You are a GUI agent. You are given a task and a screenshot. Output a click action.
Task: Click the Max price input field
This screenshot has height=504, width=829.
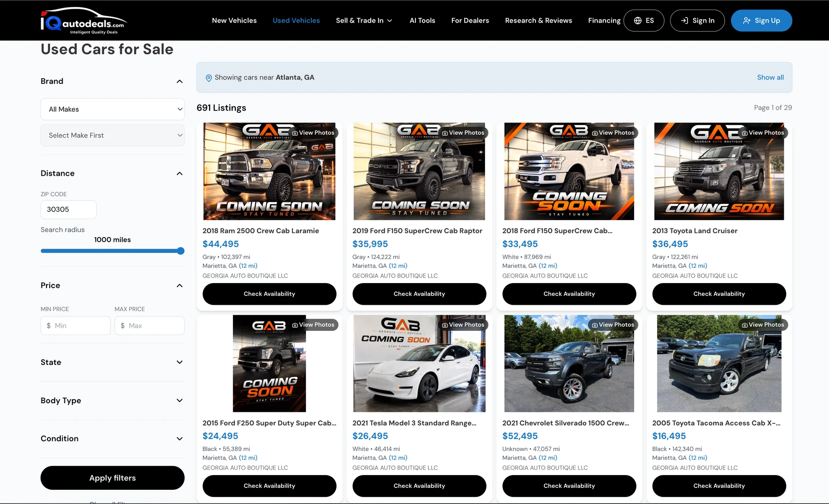150,325
